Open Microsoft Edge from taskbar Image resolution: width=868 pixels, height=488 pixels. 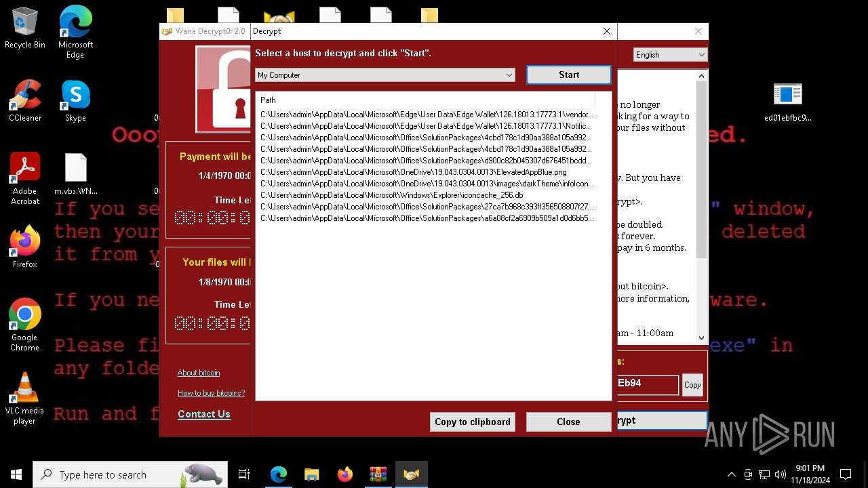pos(279,474)
